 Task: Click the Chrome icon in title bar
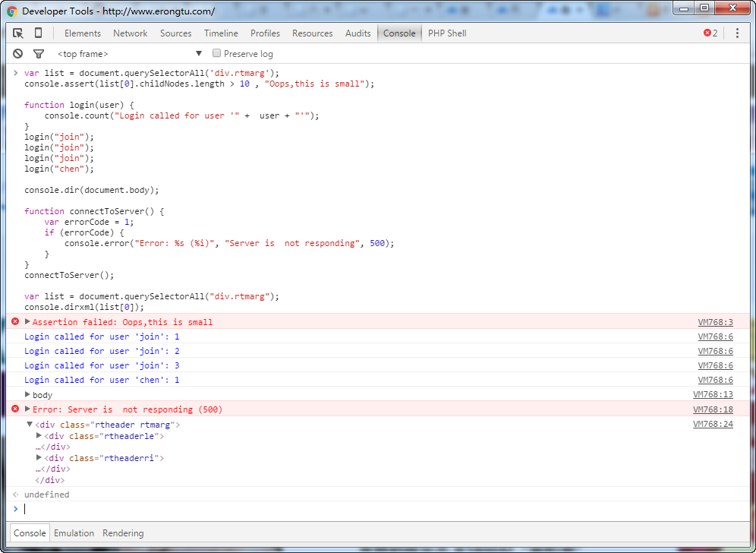[12, 11]
